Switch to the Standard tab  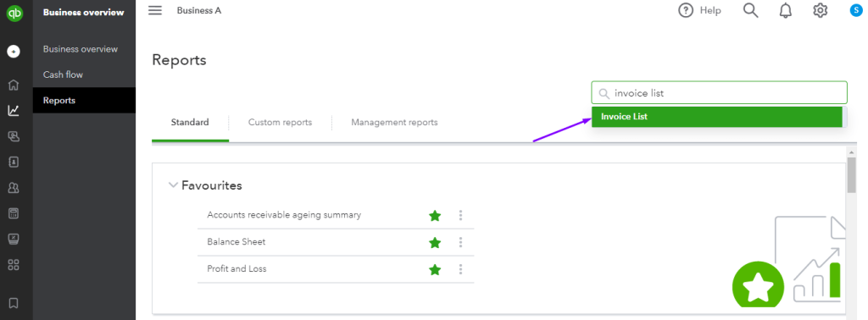point(190,122)
